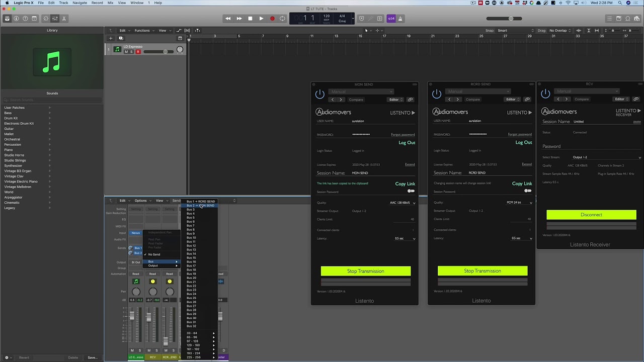
Task: Open File menu in the menu bar
Action: pyautogui.click(x=41, y=3)
